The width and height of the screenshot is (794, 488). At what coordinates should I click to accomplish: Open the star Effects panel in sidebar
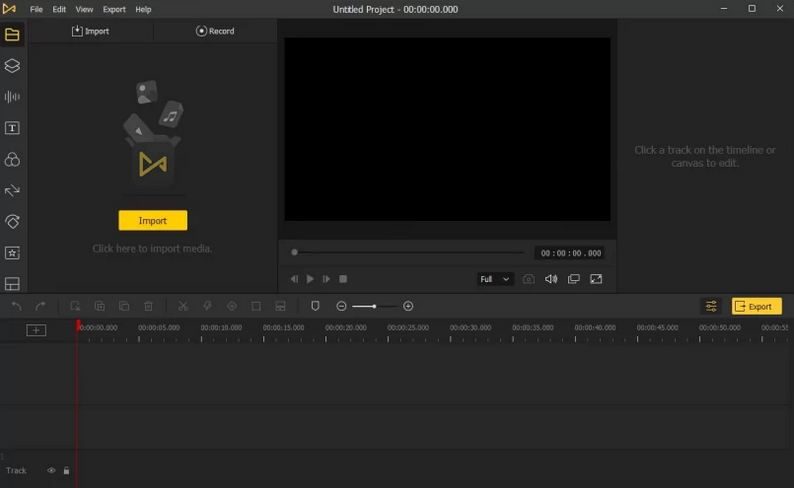(x=12, y=253)
